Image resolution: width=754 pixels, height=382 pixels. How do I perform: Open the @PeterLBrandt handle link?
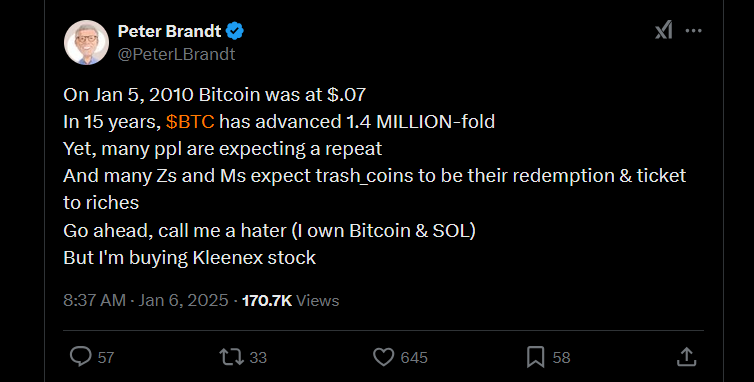(x=176, y=54)
